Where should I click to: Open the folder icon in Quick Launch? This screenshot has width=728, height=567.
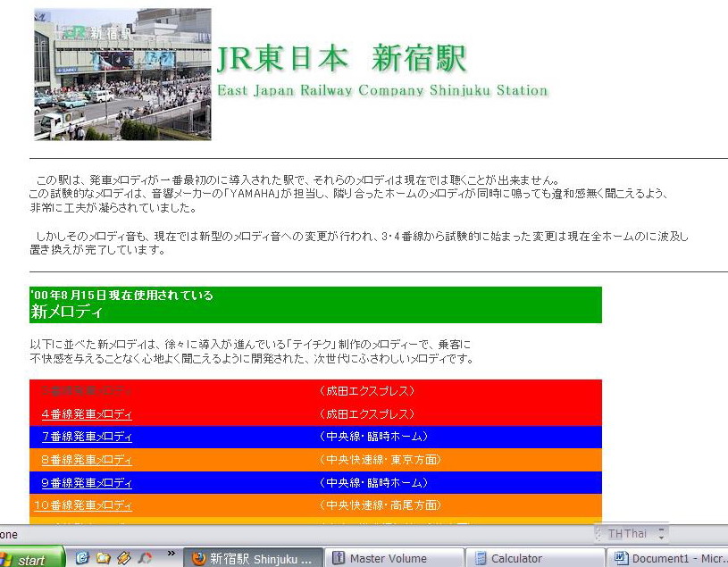103,558
